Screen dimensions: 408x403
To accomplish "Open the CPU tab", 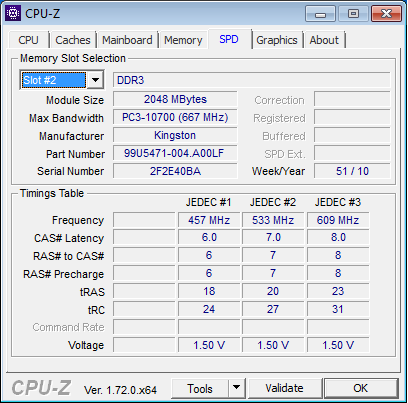I will coord(28,40).
